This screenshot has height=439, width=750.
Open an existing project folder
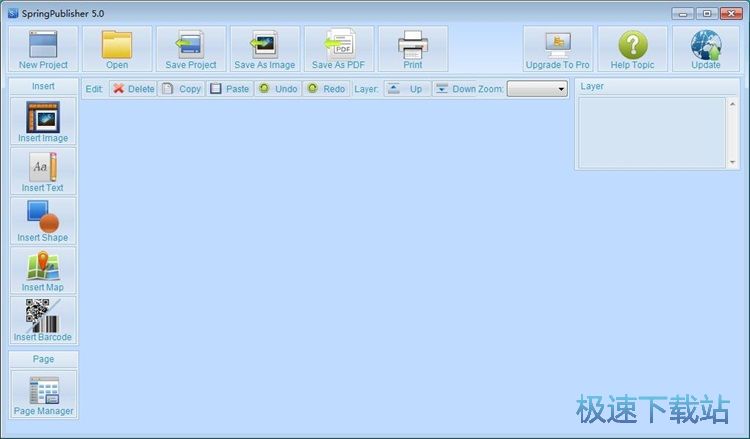[117, 49]
